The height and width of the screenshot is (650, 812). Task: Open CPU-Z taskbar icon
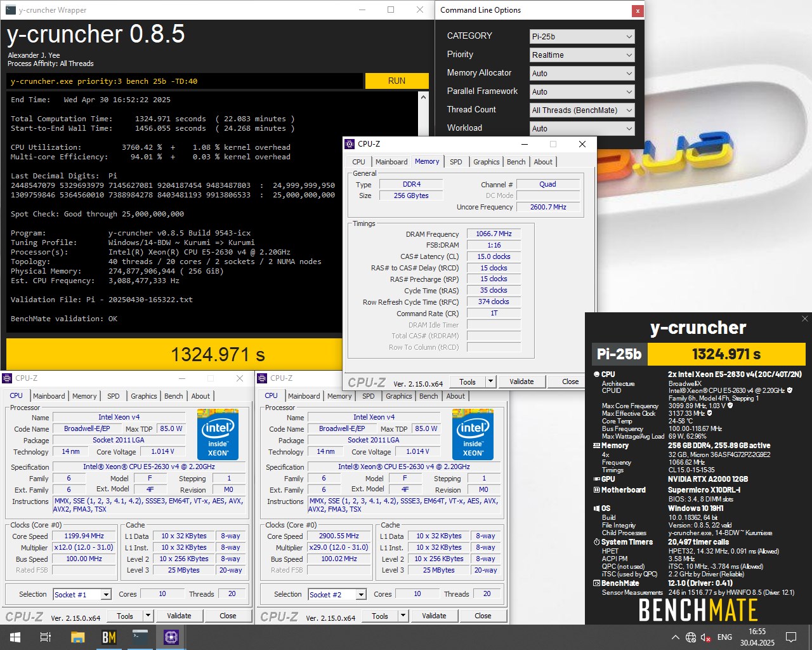(x=171, y=637)
